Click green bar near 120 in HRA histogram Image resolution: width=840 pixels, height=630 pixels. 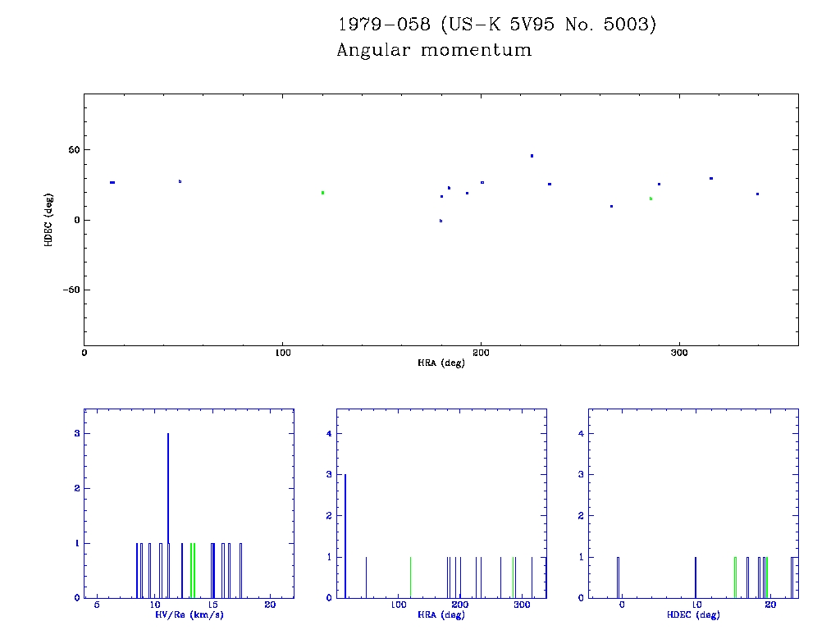pyautogui.click(x=410, y=577)
